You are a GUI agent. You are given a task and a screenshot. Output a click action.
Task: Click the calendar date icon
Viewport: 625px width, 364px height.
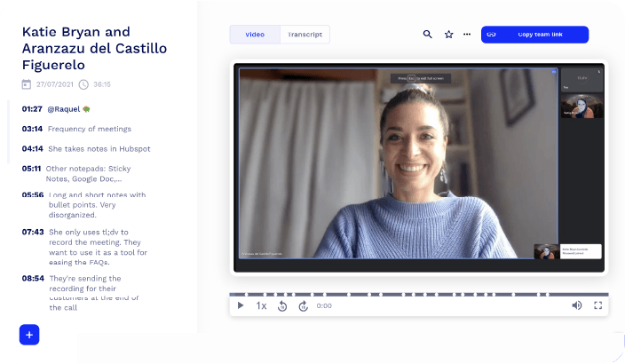[27, 84]
